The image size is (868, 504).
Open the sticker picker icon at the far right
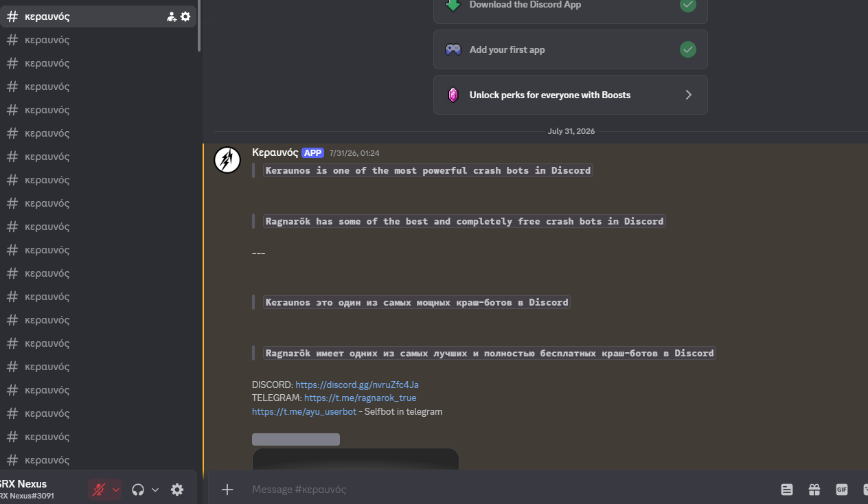tap(865, 490)
